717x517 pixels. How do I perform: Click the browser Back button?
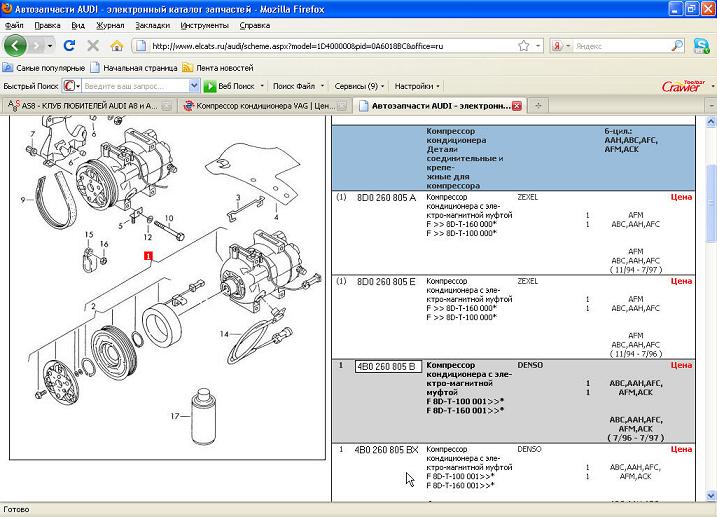point(15,46)
